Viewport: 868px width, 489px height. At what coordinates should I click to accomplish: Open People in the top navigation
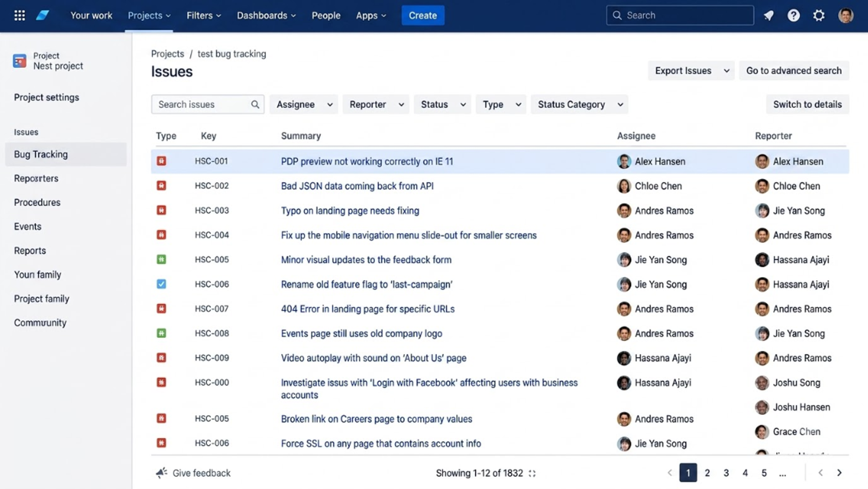[x=326, y=15]
